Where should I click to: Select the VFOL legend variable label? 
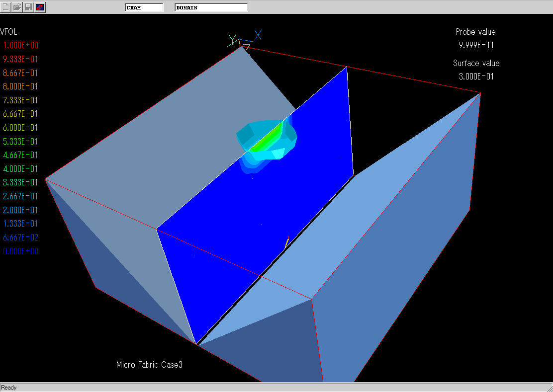click(x=10, y=31)
